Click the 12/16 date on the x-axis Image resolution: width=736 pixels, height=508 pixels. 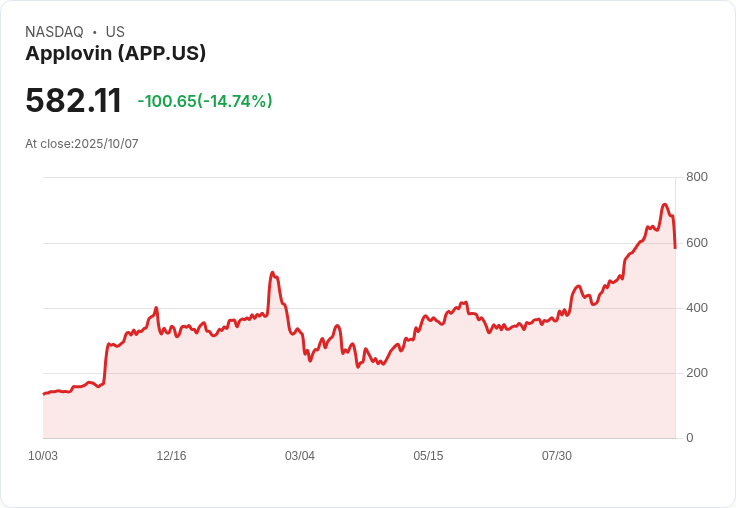[x=171, y=456]
